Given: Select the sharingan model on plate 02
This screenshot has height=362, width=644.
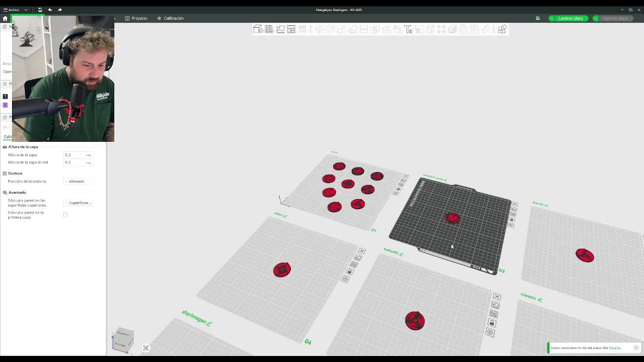Looking at the screenshot, I should 452,218.
